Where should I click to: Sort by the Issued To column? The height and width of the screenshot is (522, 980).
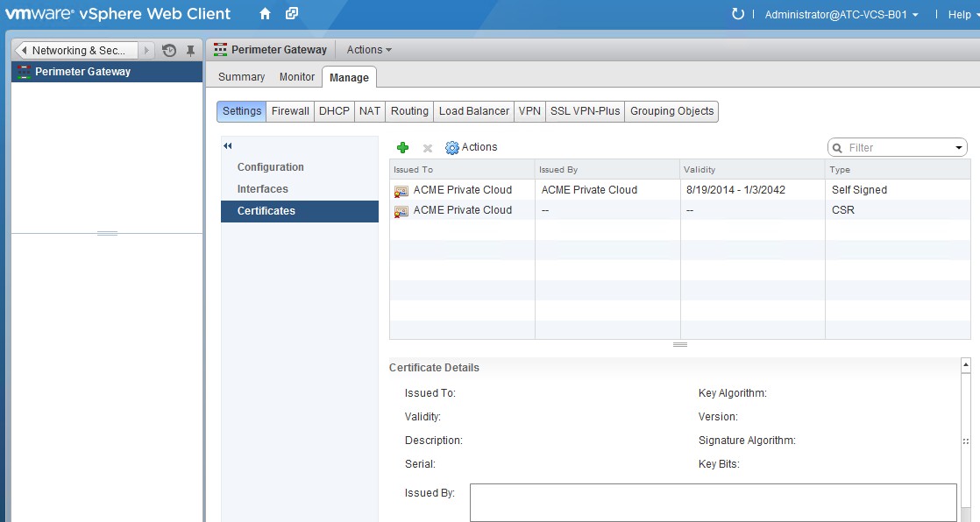[462, 169]
